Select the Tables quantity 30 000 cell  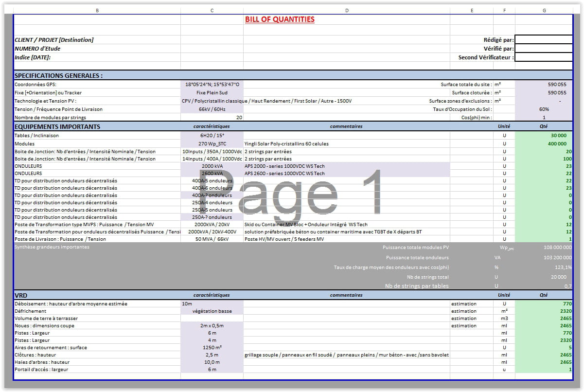tap(544, 135)
